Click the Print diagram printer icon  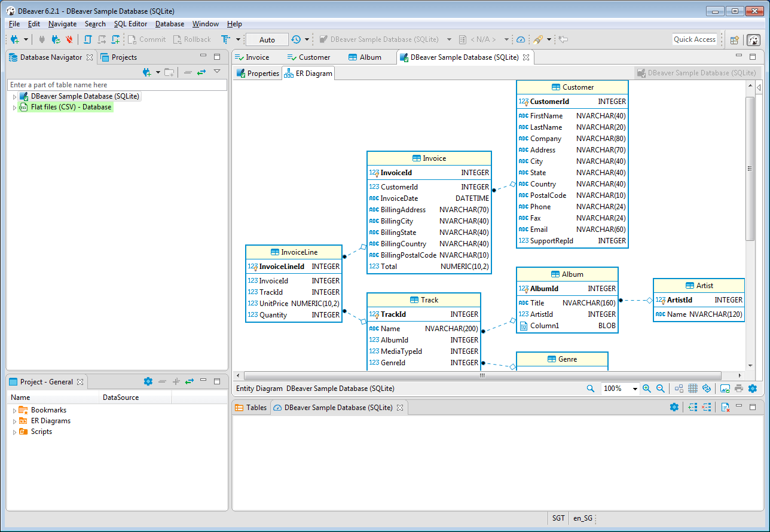[739, 389]
